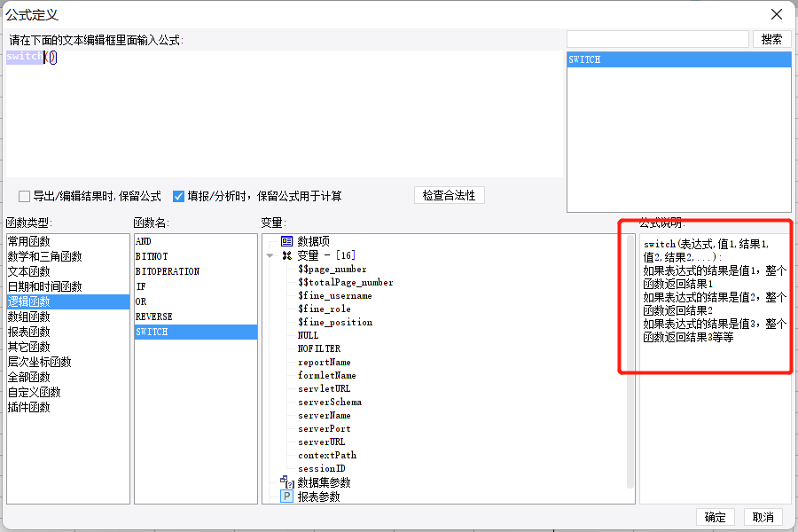Select the formletName variable
This screenshot has height=532, width=798.
point(326,376)
